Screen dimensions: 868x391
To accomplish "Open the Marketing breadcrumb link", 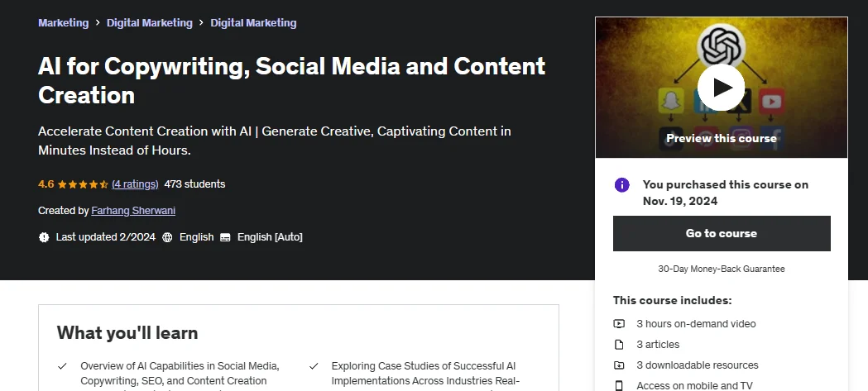I will [x=63, y=22].
